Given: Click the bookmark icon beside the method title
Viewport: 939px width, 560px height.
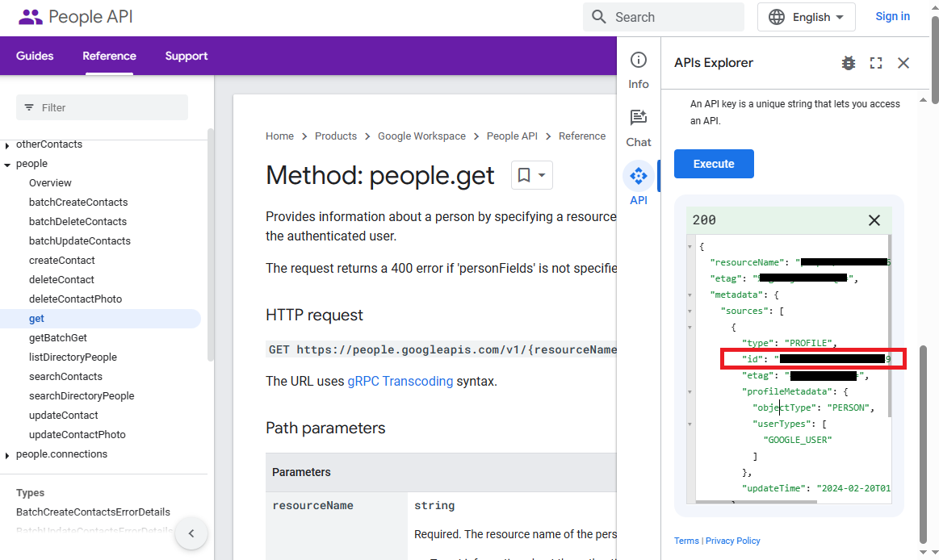Looking at the screenshot, I should [524, 175].
